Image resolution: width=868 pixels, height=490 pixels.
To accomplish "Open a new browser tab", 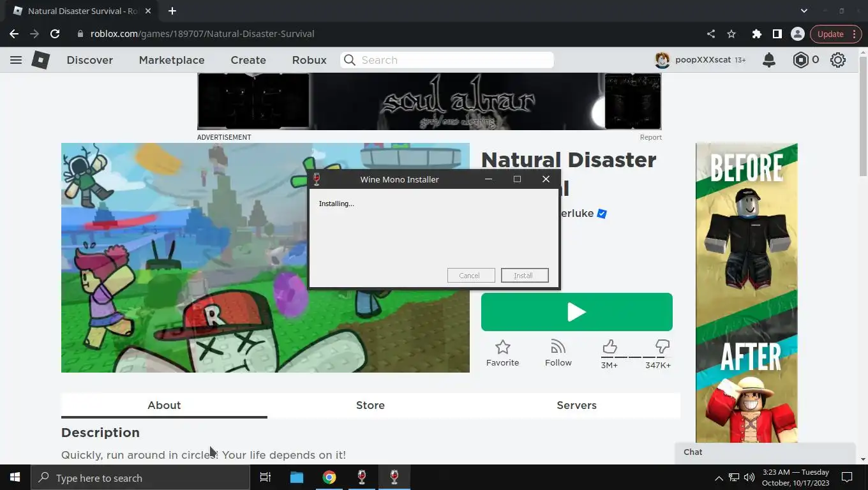I will [x=172, y=11].
